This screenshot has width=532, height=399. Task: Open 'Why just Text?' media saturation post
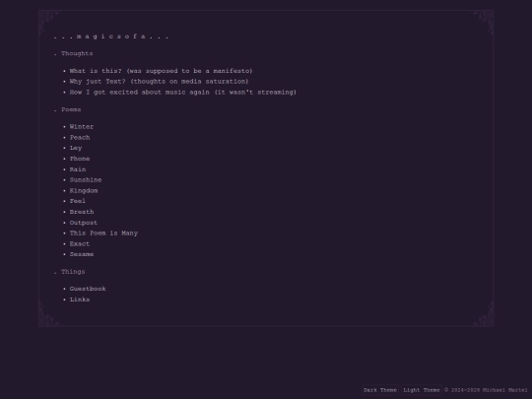tap(160, 82)
